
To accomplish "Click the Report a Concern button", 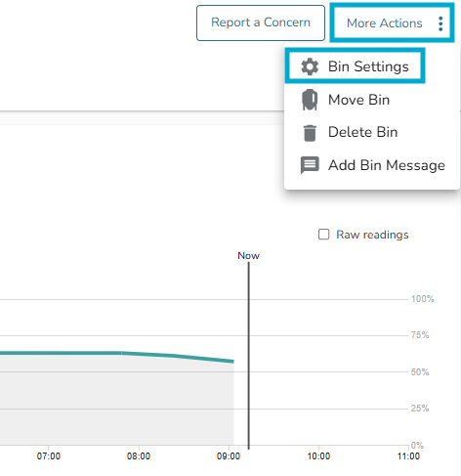I will pyautogui.click(x=261, y=22).
